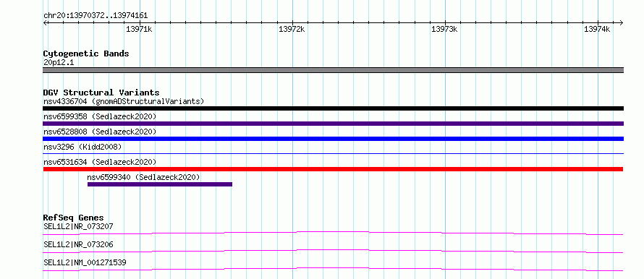644x279 pixels.
Task: Click the blue nsv6528808 variant bar
Action: 333,139
